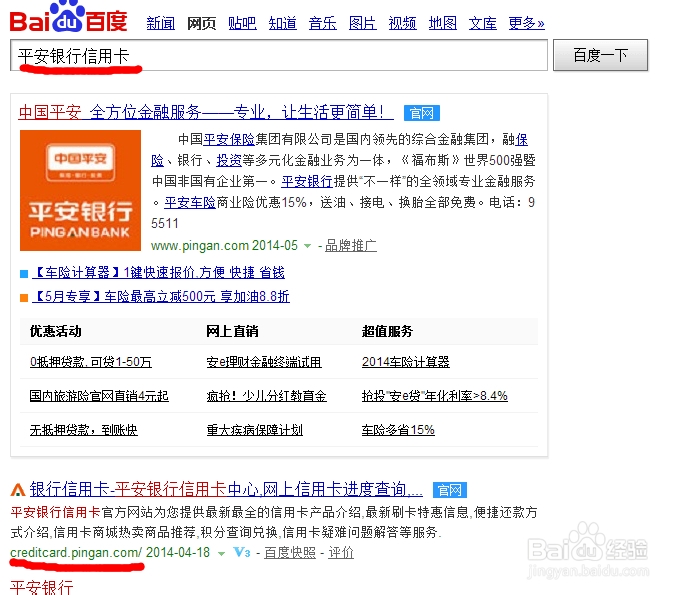
Task: Go to the 知道 tab
Action: tap(283, 23)
